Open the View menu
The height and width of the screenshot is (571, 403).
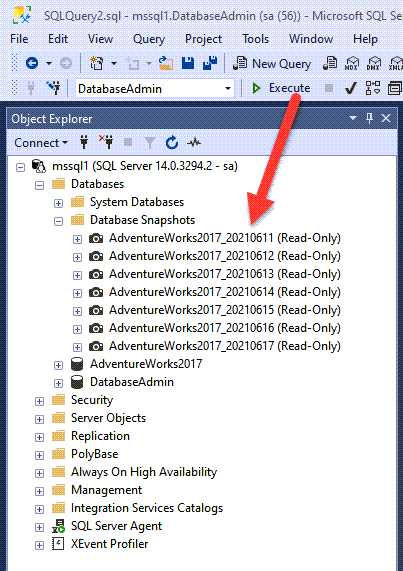pos(100,39)
